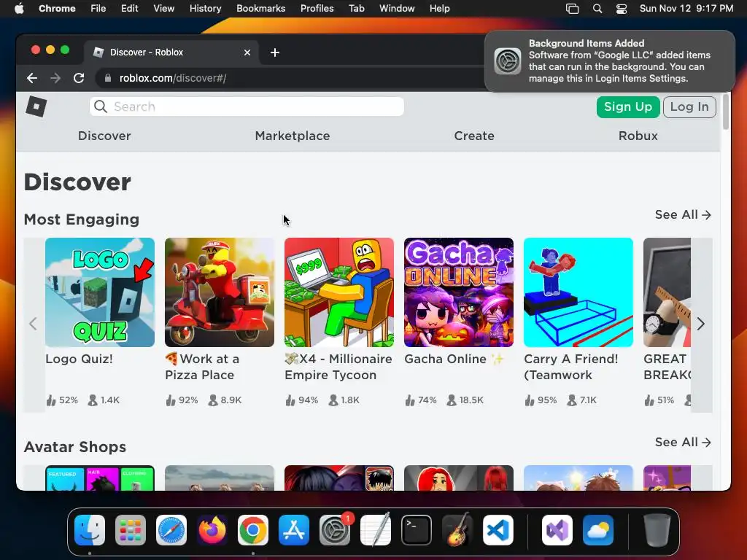Viewport: 747px width, 560px height.
Task: Click the Logo Quiz thumbnail image
Action: click(100, 292)
